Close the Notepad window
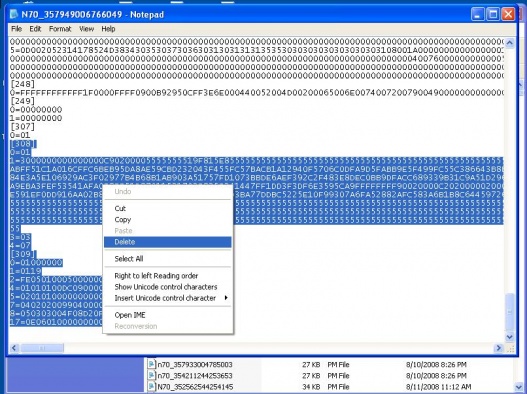This screenshot has height=394, width=527. 508,14
